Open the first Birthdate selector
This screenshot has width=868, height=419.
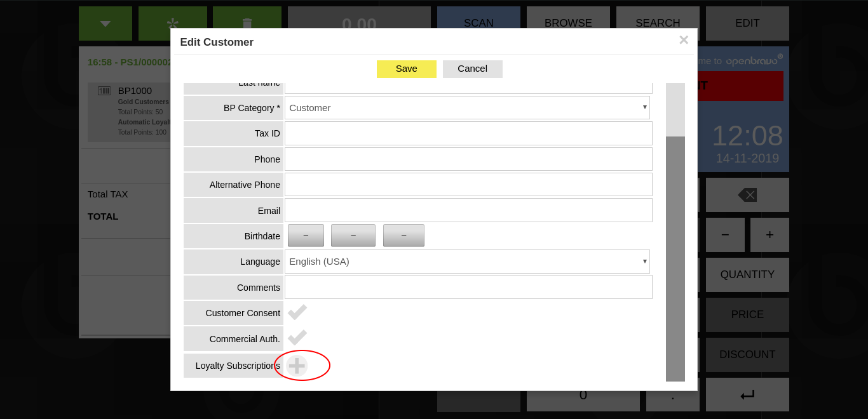(x=306, y=236)
